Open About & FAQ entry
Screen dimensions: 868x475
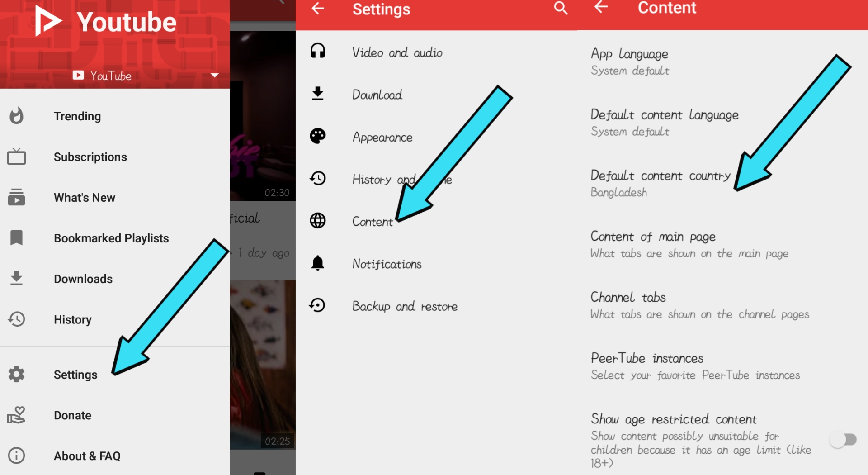(87, 456)
